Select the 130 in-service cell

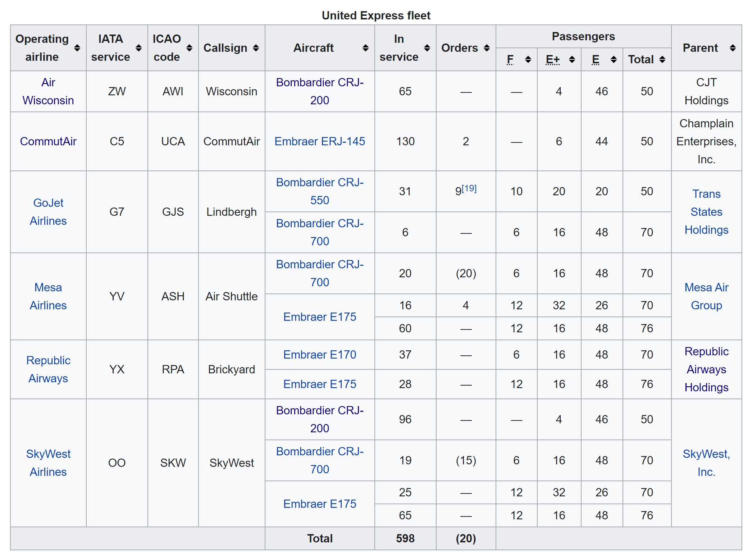[x=405, y=141]
